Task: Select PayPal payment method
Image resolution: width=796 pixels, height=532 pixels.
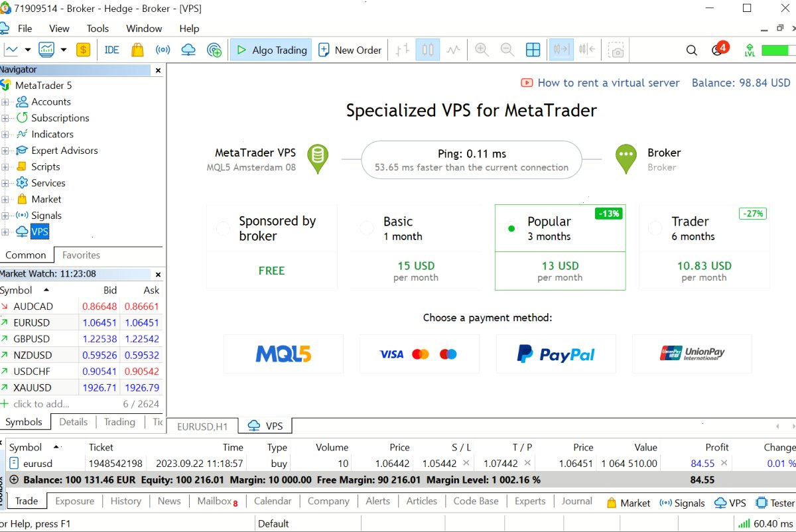Action: click(556, 354)
